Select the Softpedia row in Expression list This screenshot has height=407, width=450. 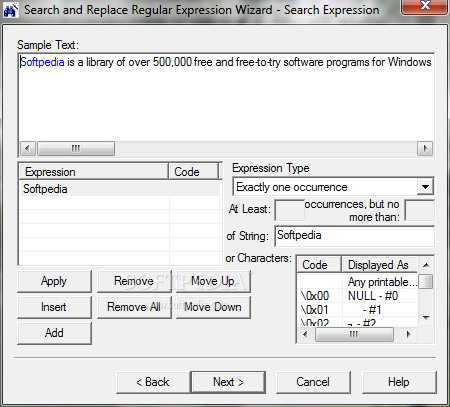(x=120, y=189)
